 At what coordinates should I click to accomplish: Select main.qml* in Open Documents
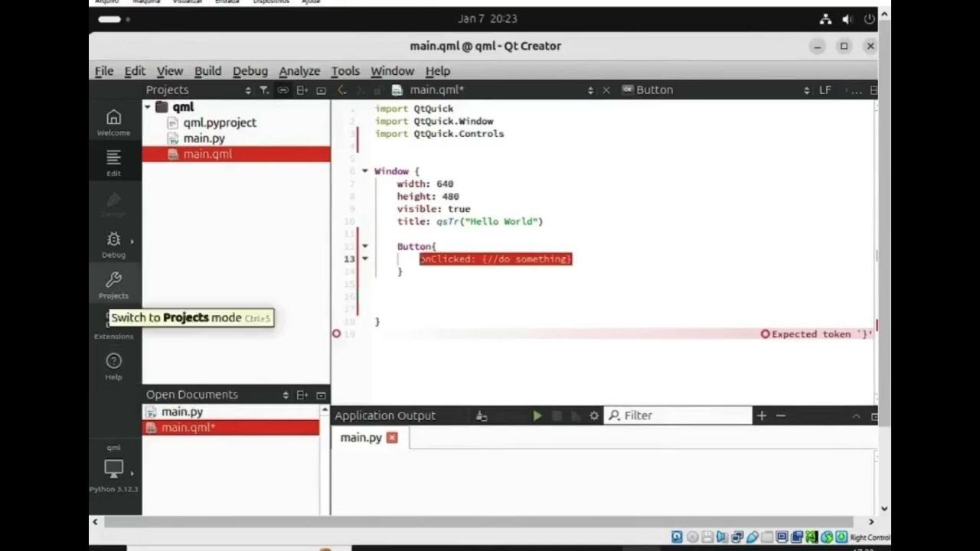pyautogui.click(x=230, y=428)
